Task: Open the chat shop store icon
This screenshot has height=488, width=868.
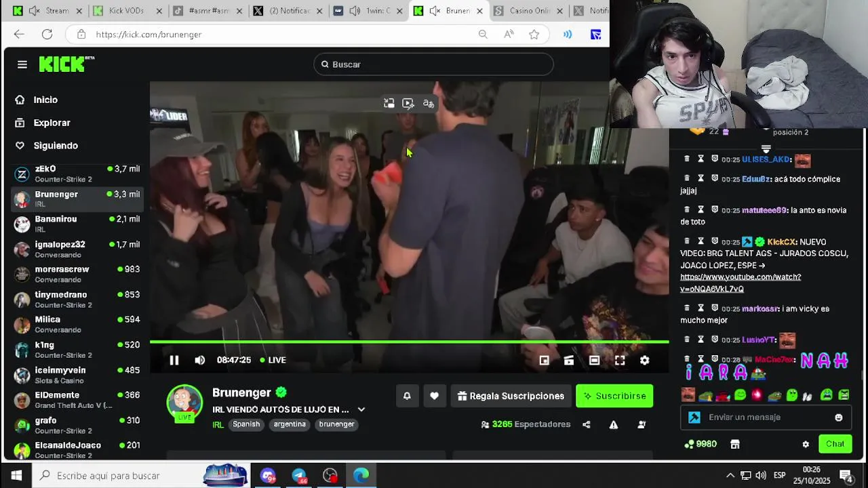Action: tap(734, 445)
